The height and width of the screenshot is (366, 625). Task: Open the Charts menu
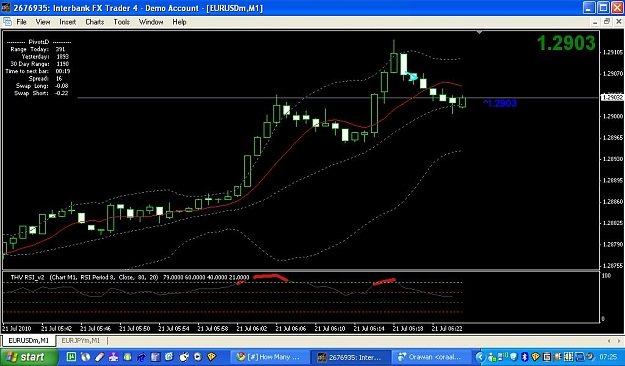[x=94, y=22]
